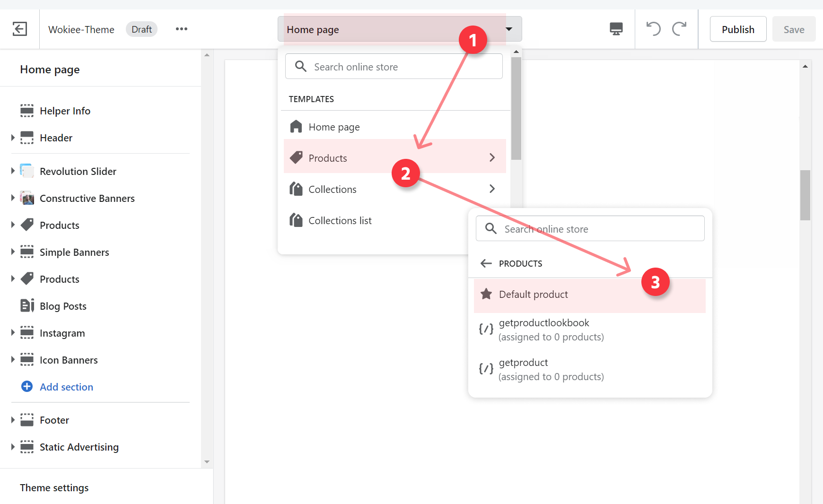Click the template list scrollbar thumb
This screenshot has height=504, width=823.
(516, 109)
